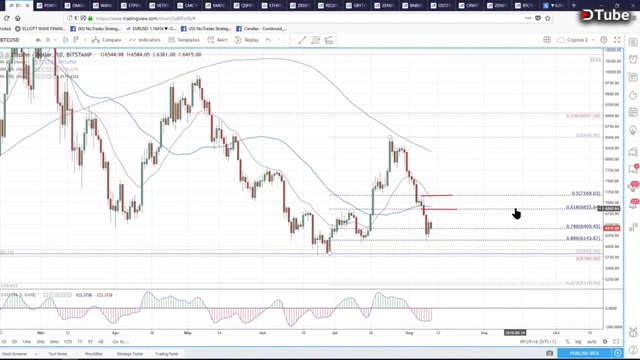Screen dimensions: 640x360
Task: Select the 5D date range
Action: coord(14,342)
